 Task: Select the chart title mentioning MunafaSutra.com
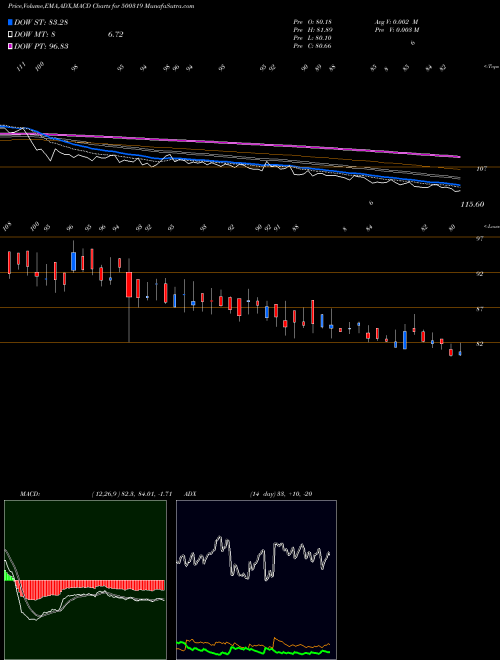coord(101,7)
